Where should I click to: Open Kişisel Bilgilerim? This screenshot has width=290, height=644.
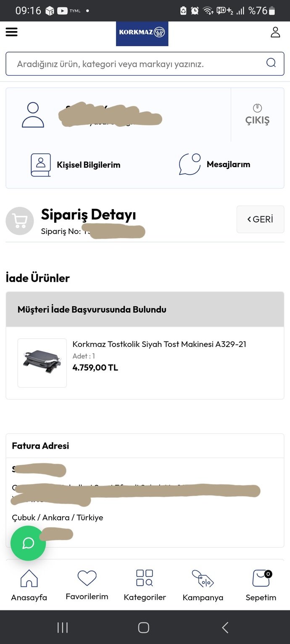pos(76,165)
